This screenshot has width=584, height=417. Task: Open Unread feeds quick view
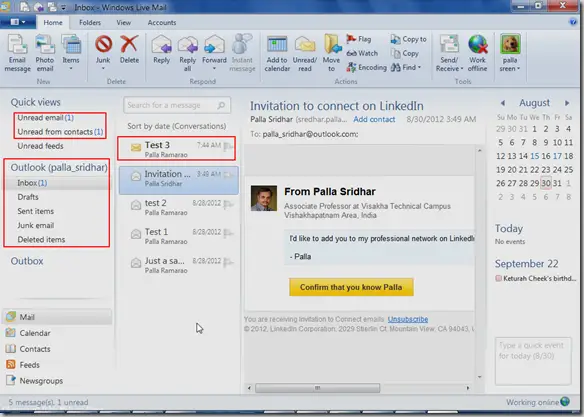pos(40,146)
